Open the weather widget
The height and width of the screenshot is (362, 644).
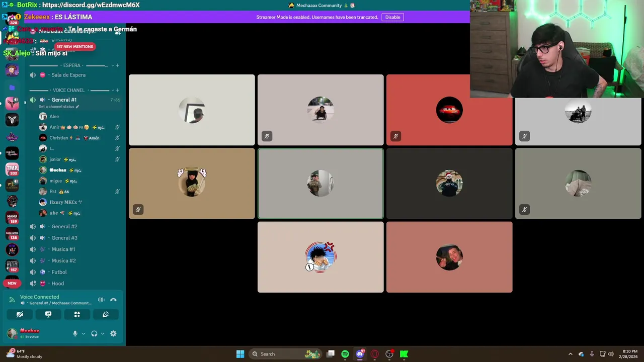point(24,354)
